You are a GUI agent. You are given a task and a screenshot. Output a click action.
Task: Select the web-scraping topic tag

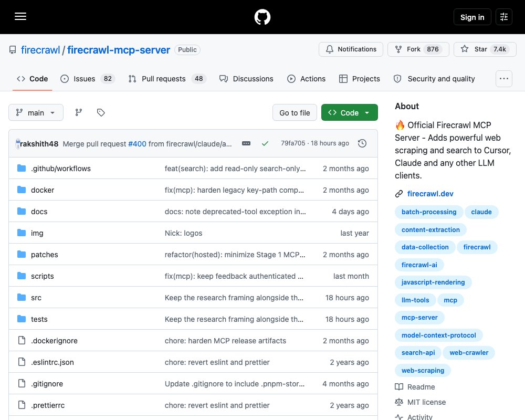[x=423, y=371]
